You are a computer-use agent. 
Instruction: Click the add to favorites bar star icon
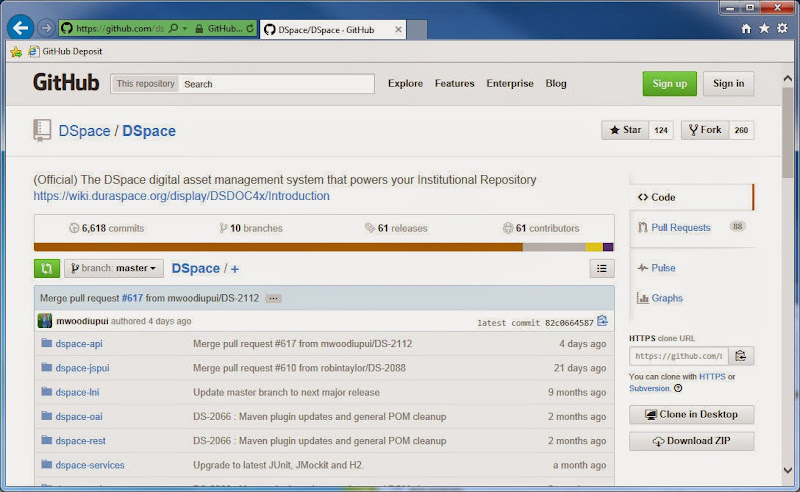[x=16, y=52]
